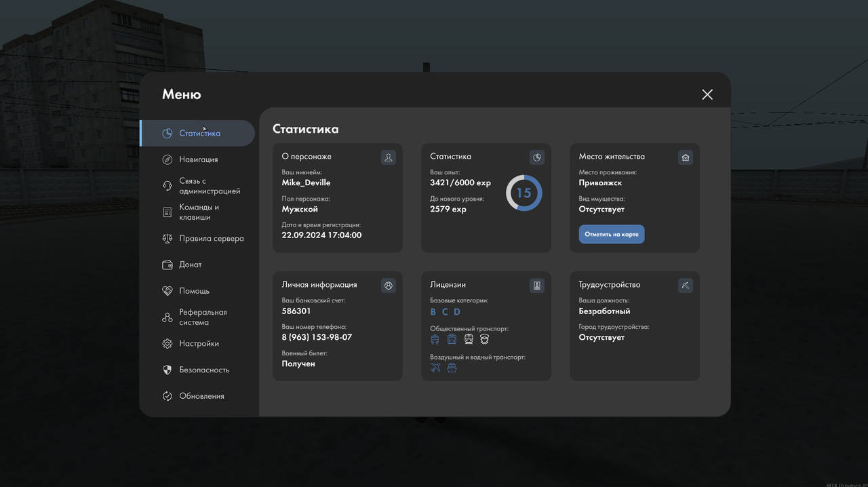Click the 2579 exp remaining value
The height and width of the screenshot is (487, 868).
point(448,209)
